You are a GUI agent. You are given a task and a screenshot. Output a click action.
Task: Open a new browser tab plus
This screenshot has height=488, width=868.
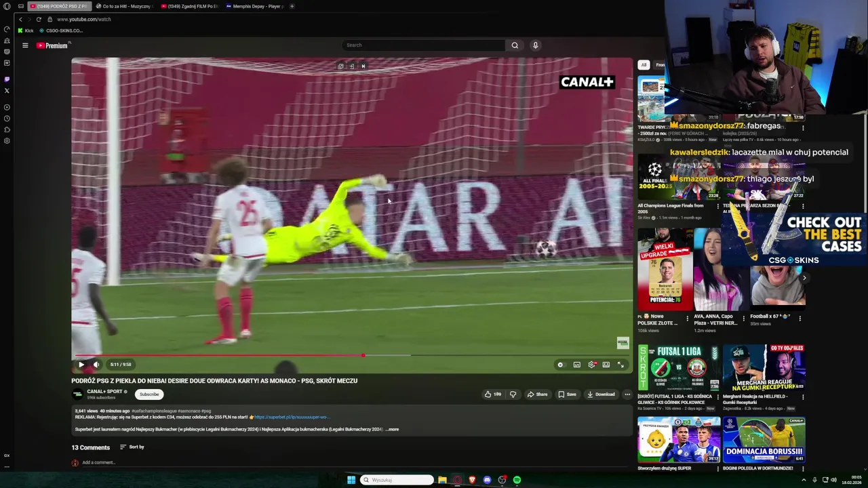pos(292,6)
